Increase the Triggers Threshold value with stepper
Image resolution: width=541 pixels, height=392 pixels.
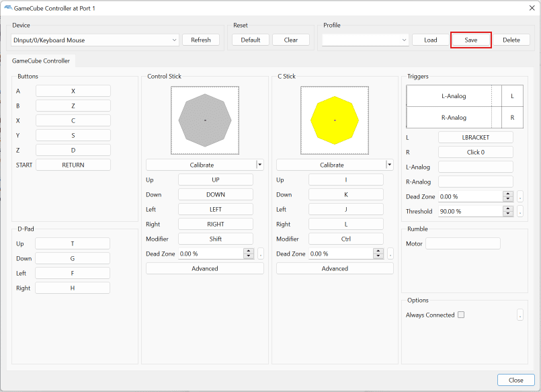coord(509,208)
